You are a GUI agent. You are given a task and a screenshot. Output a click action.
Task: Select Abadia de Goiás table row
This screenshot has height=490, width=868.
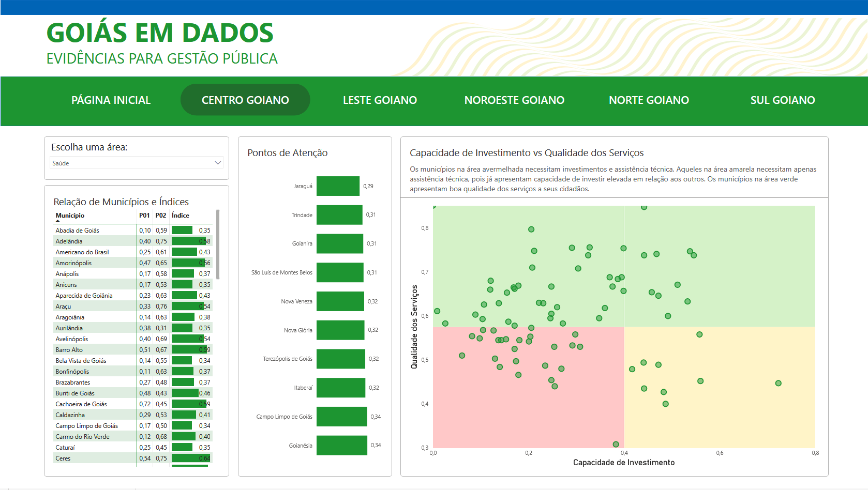coord(78,231)
